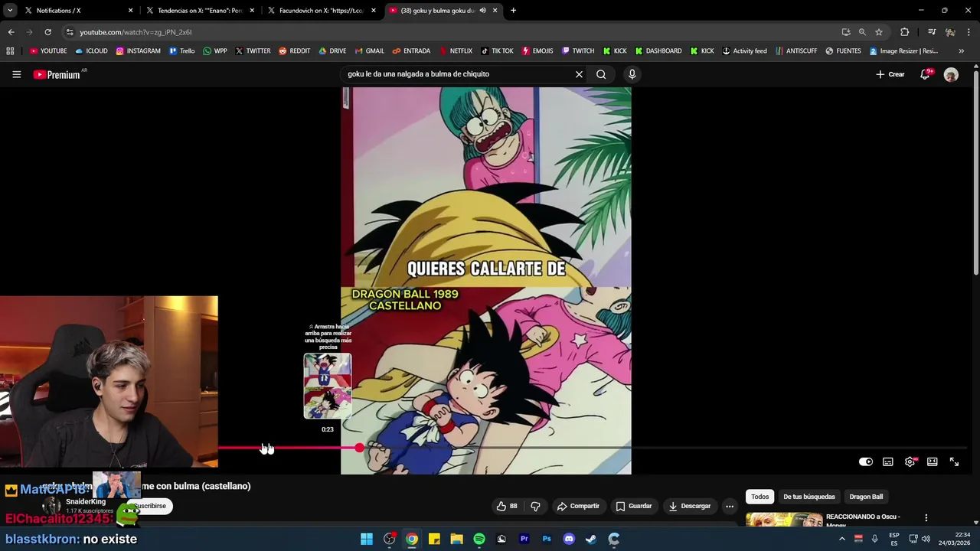Toggle the autoplay switch in the player
Screen dimensions: 980x551
[x=865, y=461]
